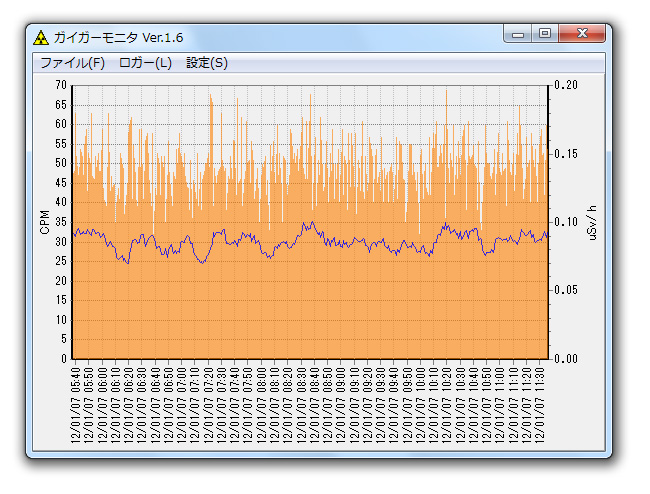The width and height of the screenshot is (650, 494).
Task: Open the ファイル(F) menu
Action: pos(73,63)
